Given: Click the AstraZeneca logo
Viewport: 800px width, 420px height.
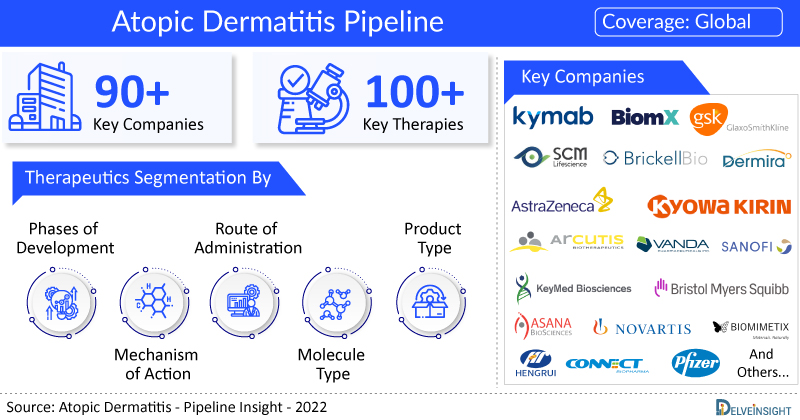Looking at the screenshot, I should (x=562, y=201).
